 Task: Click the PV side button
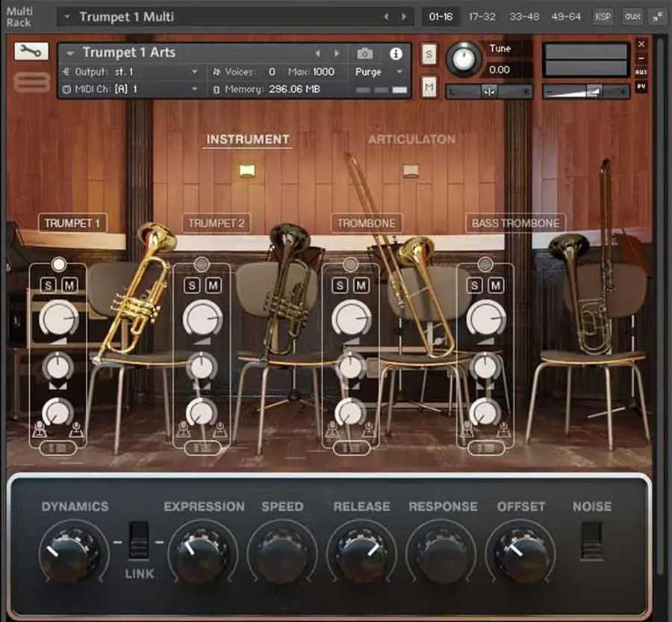[x=641, y=86]
